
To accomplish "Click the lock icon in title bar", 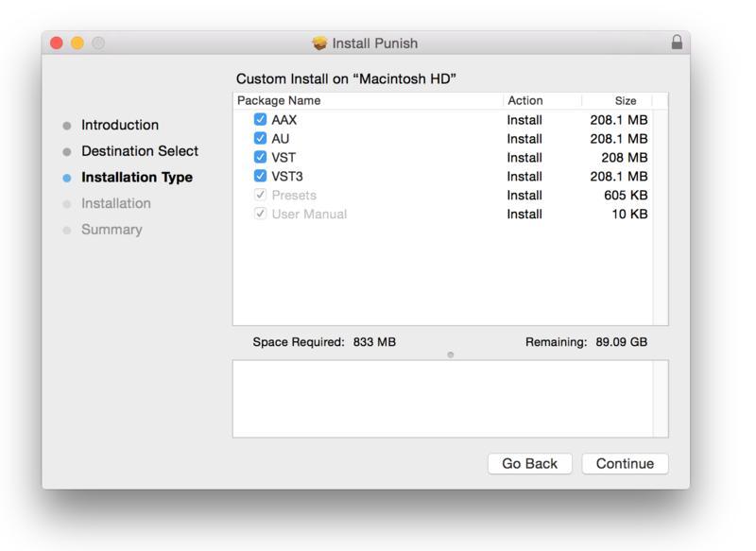I will click(x=677, y=43).
